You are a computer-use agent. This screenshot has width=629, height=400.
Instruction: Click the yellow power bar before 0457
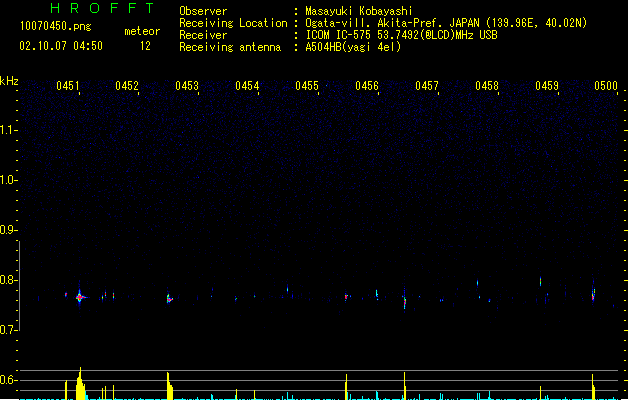click(x=404, y=386)
